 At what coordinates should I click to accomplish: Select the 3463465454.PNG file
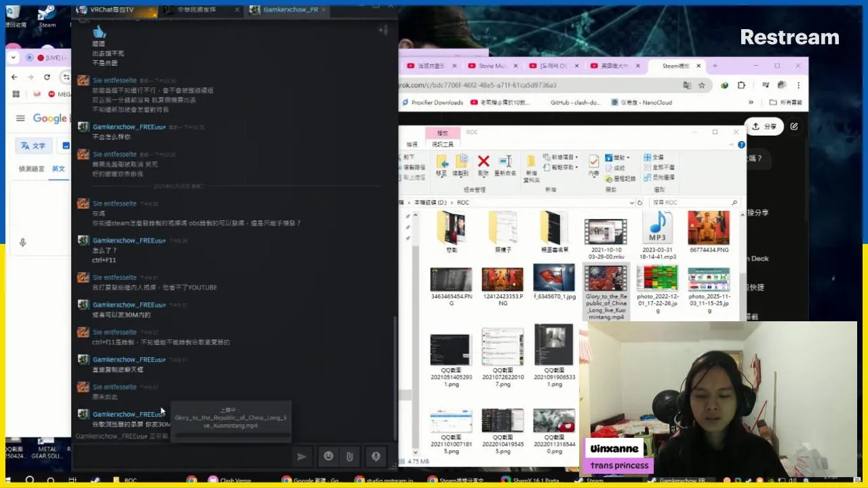451,287
